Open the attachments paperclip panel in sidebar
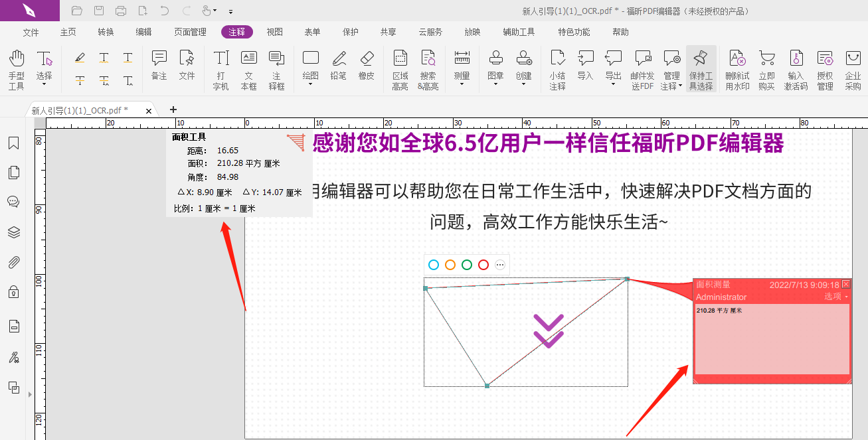The height and width of the screenshot is (440, 868). pyautogui.click(x=13, y=262)
